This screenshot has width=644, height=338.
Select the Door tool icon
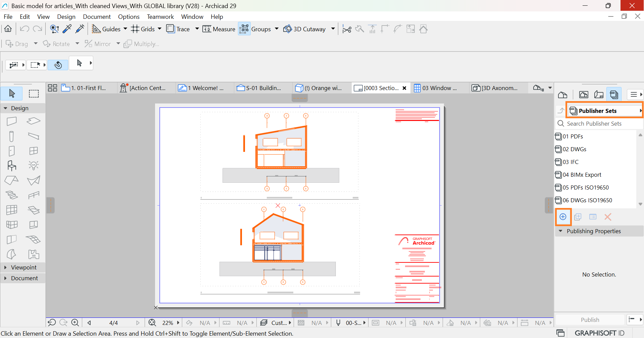click(x=12, y=151)
